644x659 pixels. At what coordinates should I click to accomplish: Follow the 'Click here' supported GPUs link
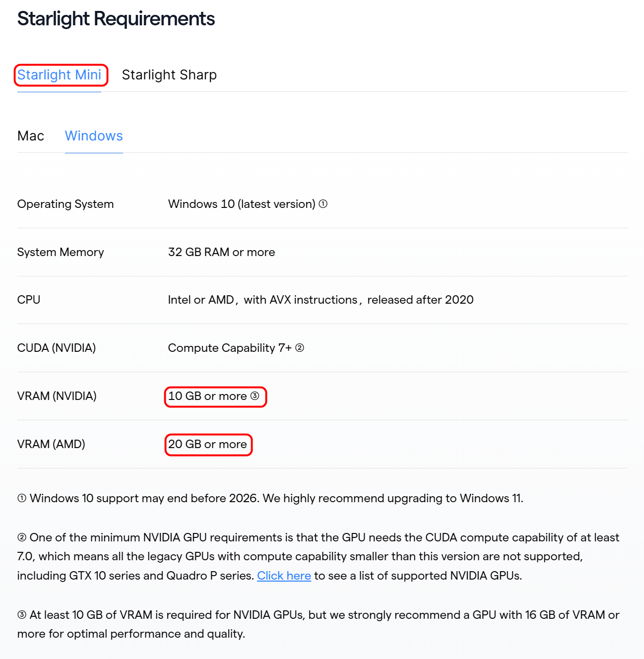click(x=284, y=576)
